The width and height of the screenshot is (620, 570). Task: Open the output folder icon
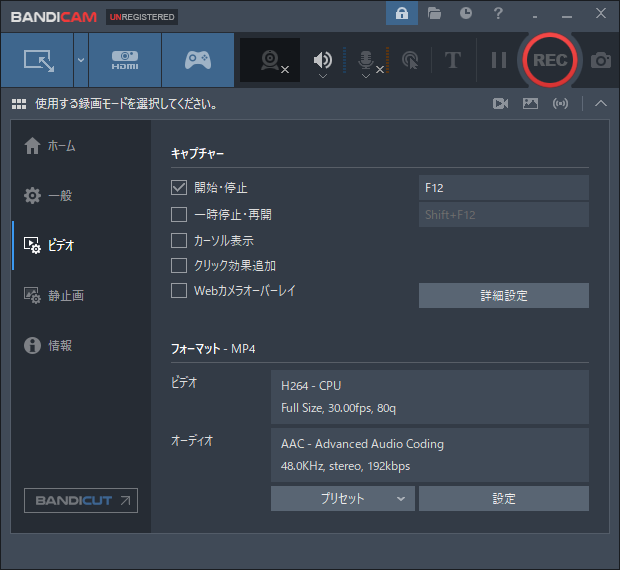pos(434,13)
